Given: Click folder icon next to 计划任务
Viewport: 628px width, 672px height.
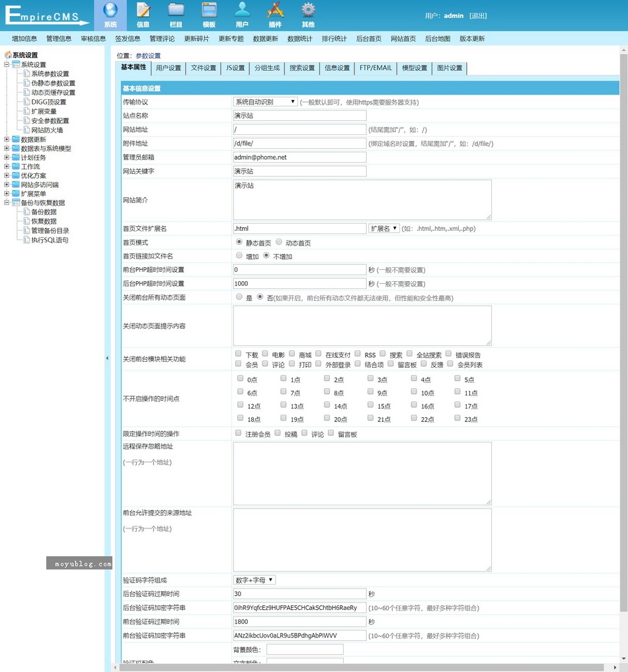Looking at the screenshot, I should point(16,157).
